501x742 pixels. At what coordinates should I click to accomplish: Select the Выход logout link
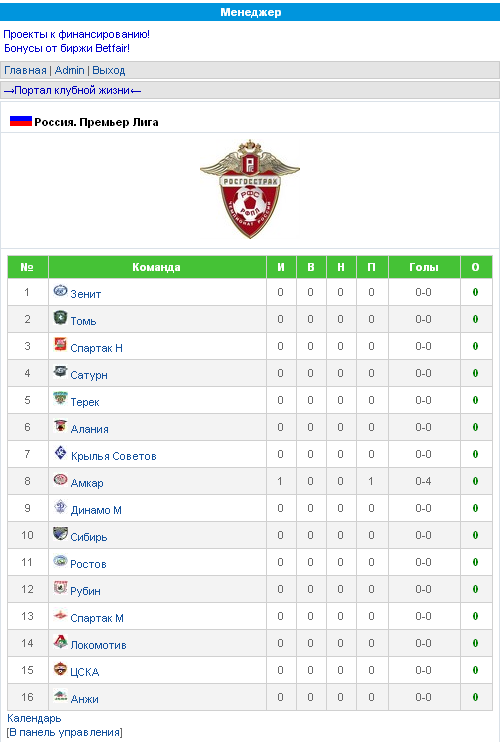pyautogui.click(x=109, y=71)
